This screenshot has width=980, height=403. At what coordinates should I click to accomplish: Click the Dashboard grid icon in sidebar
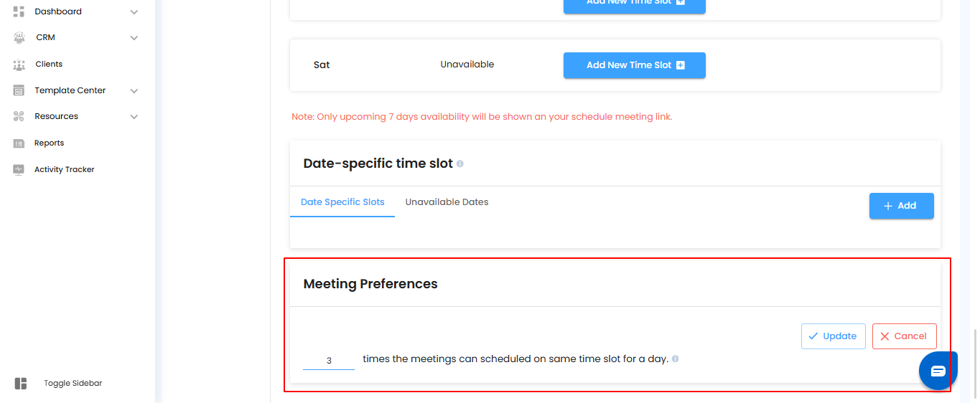(x=19, y=11)
